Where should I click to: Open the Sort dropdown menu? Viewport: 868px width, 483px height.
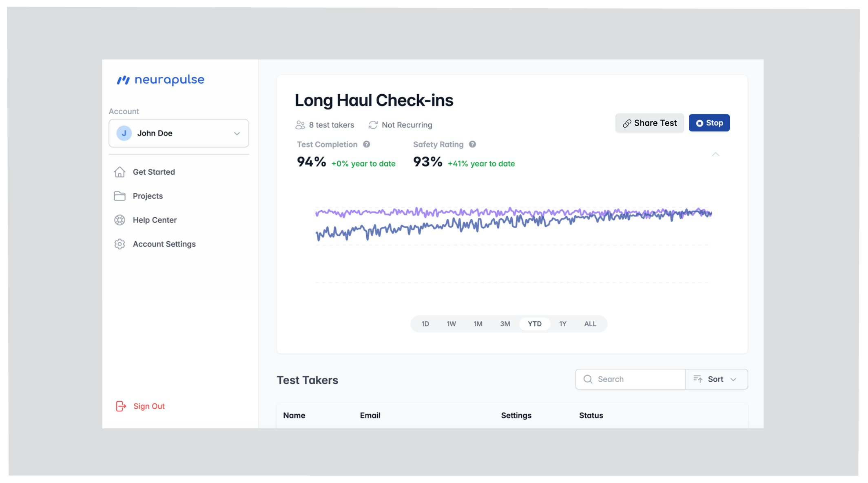716,379
